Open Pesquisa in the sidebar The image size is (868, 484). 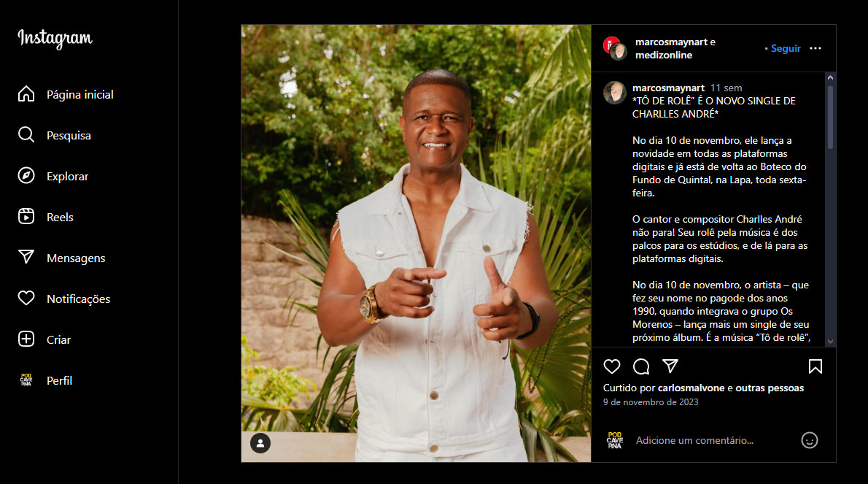pyautogui.click(x=55, y=135)
